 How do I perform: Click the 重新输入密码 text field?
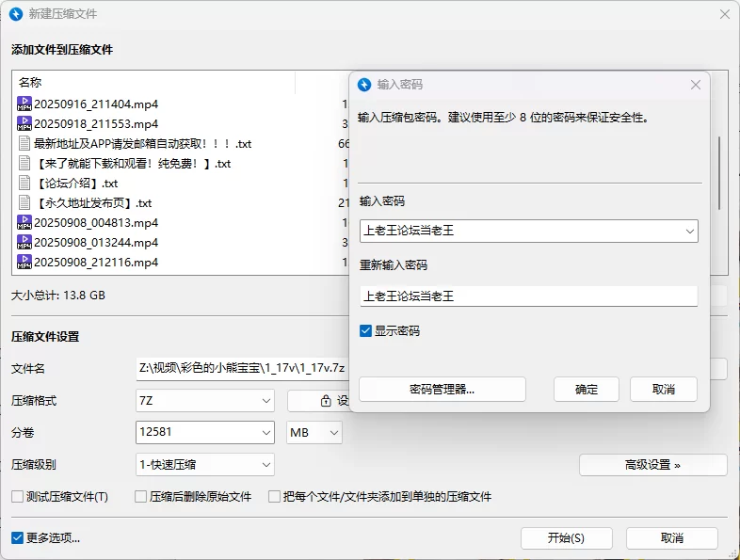click(528, 296)
